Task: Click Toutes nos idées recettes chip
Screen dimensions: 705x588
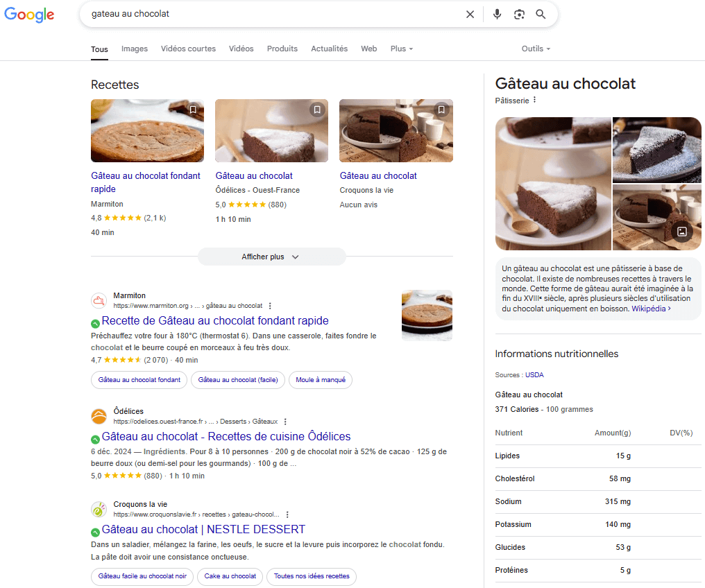Action: pos(312,576)
